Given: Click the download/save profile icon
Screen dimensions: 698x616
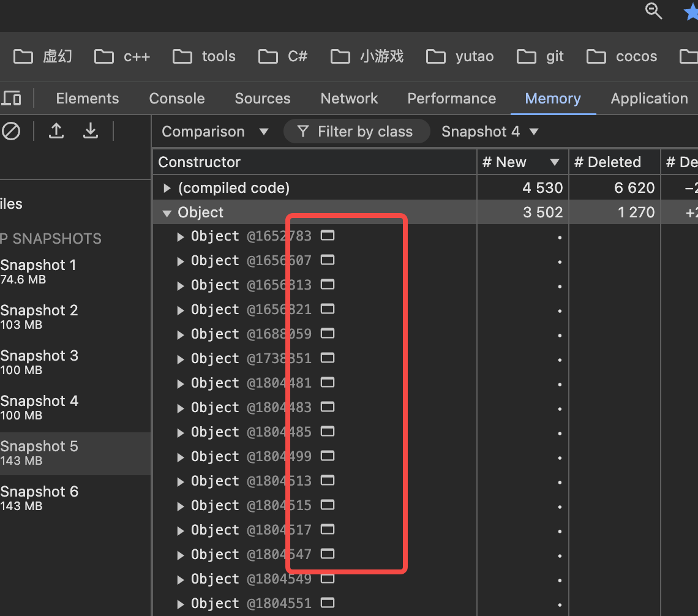Looking at the screenshot, I should (91, 131).
